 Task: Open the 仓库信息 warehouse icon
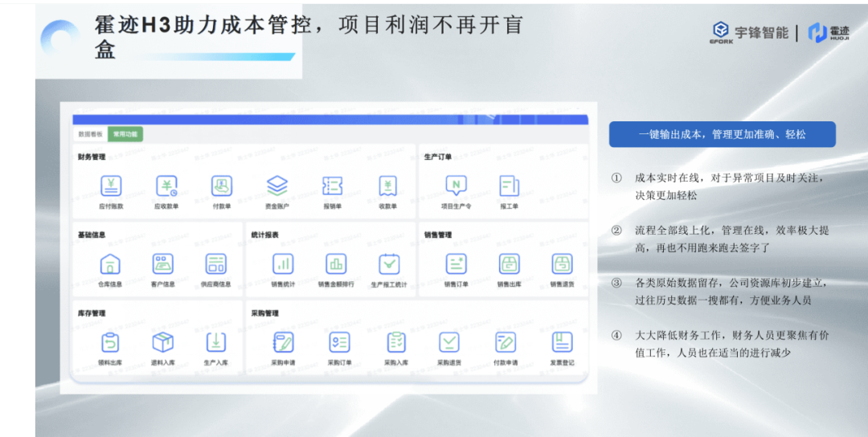click(x=109, y=263)
